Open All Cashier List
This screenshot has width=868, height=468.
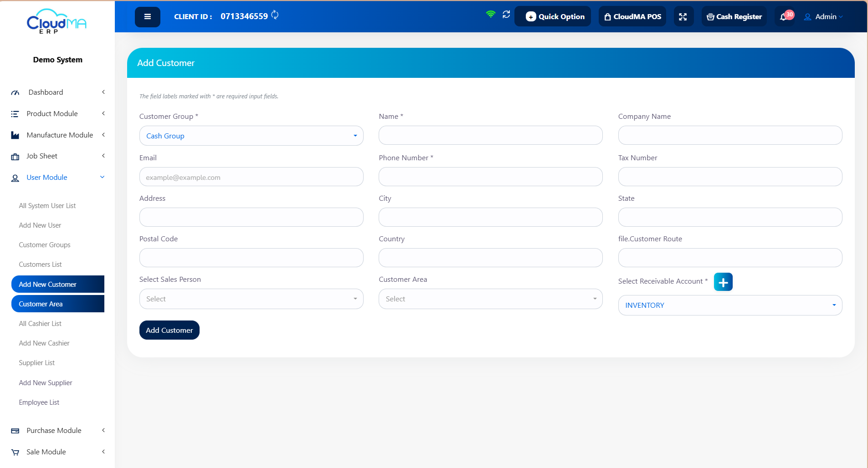point(40,324)
